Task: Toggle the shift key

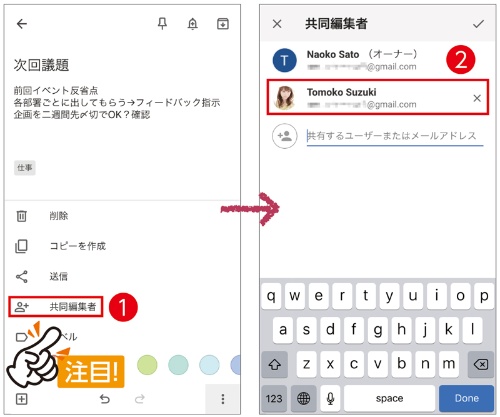Action: [x=275, y=364]
